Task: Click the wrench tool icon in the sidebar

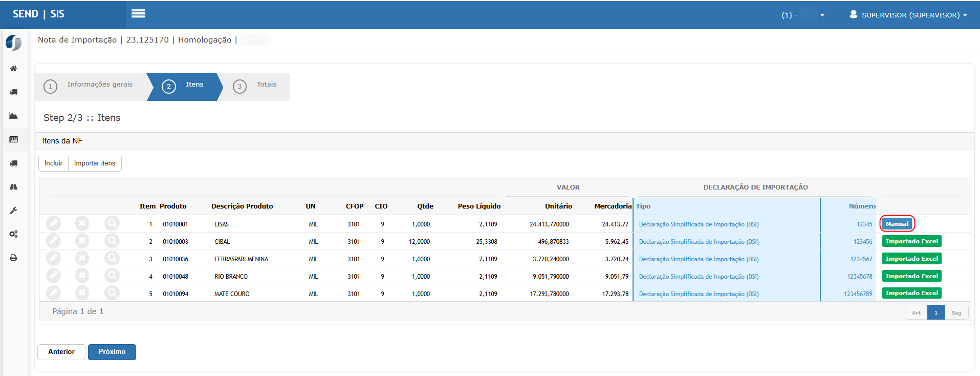Action: pyautogui.click(x=14, y=211)
